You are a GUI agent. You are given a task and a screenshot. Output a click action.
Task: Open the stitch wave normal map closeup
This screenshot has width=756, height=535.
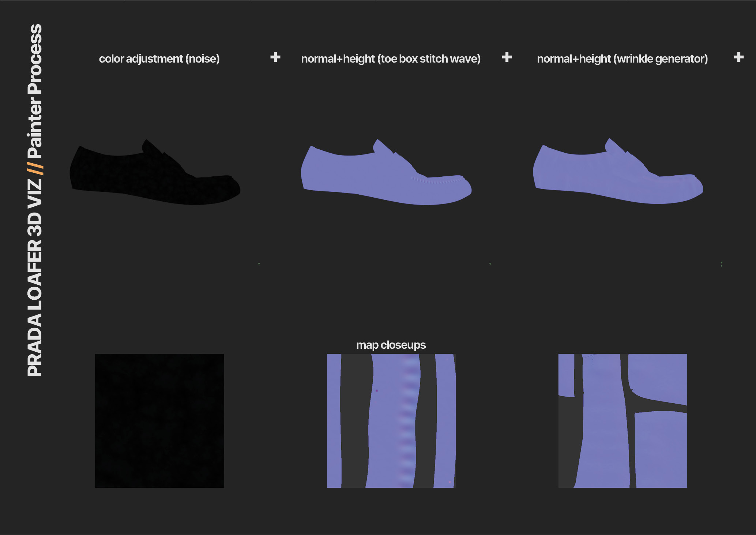(391, 420)
